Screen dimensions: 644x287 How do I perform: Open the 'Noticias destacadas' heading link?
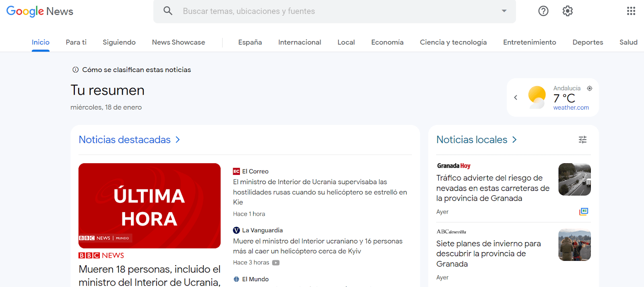coord(125,139)
